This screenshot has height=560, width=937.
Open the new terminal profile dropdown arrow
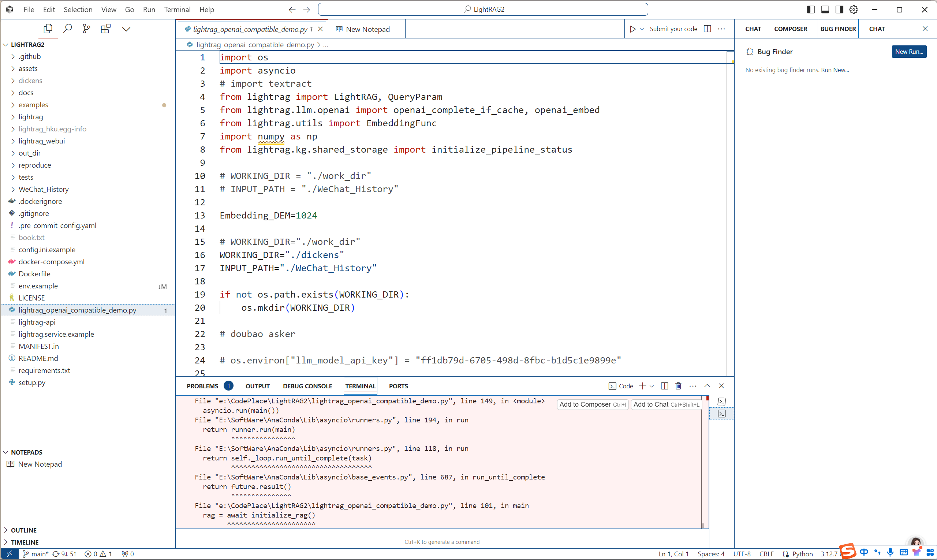tap(652, 386)
